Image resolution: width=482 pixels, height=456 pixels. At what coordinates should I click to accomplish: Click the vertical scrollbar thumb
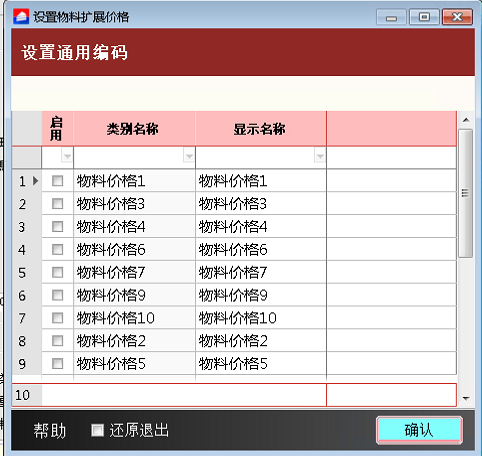[466, 193]
